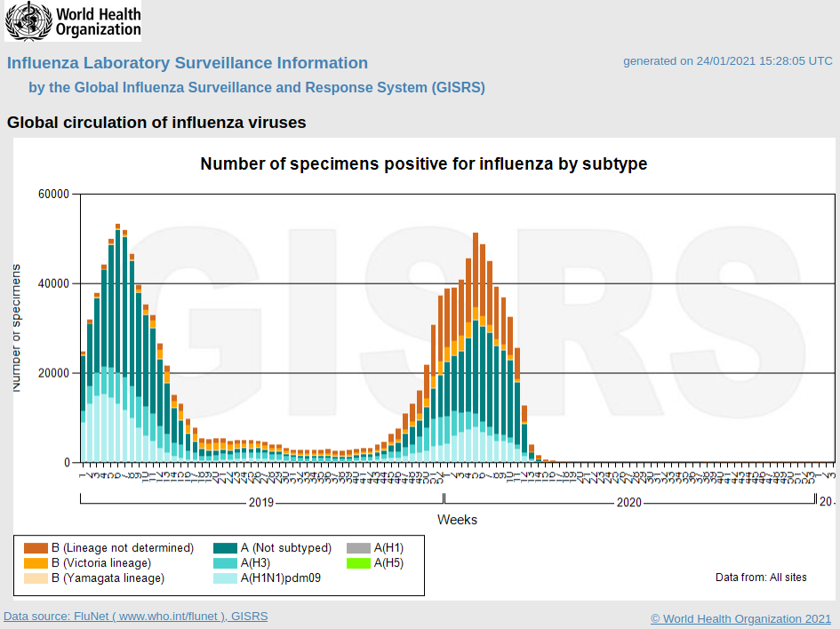Open the FluNet data source link
Screen dimensions: 840x629
click(135, 617)
